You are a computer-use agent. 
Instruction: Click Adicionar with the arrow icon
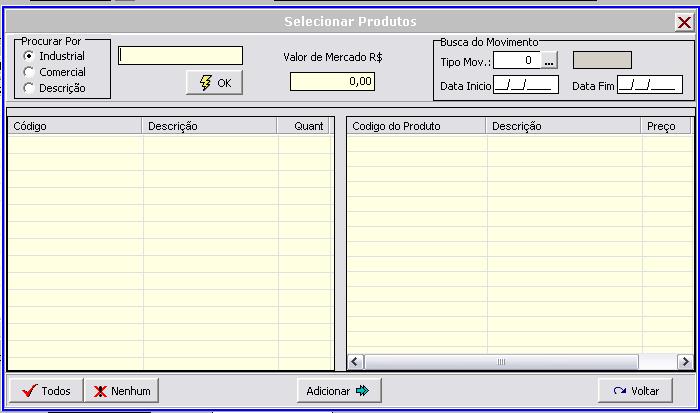(338, 391)
